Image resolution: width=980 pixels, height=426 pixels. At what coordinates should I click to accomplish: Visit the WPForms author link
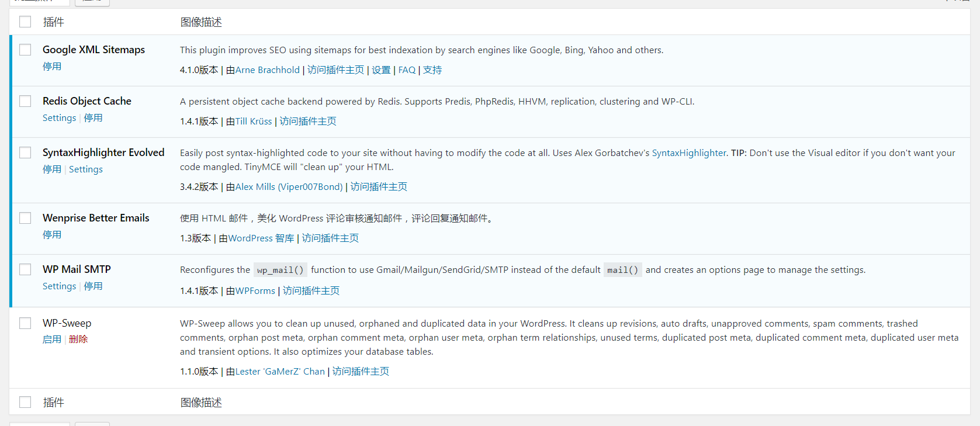255,291
